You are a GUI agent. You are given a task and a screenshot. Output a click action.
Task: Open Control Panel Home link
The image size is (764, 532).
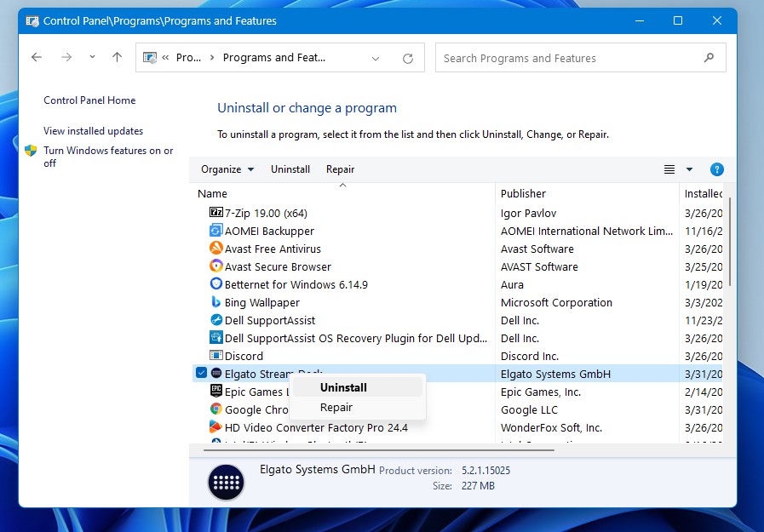click(89, 100)
